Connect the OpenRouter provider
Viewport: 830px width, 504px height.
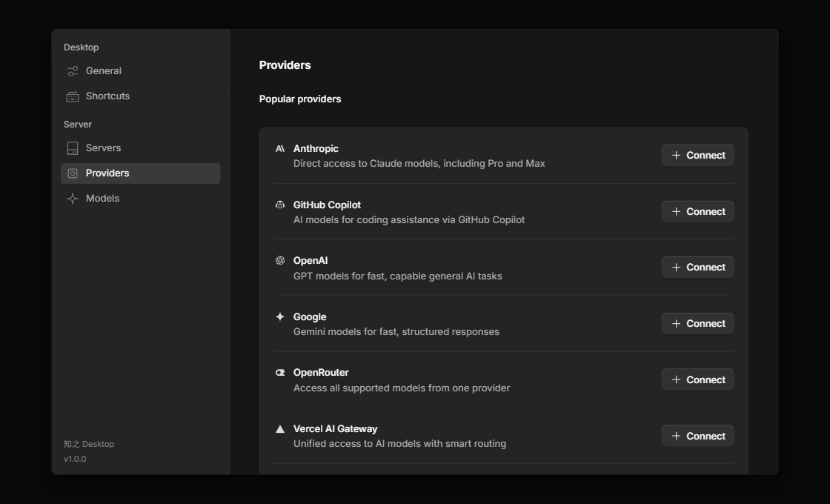click(697, 379)
